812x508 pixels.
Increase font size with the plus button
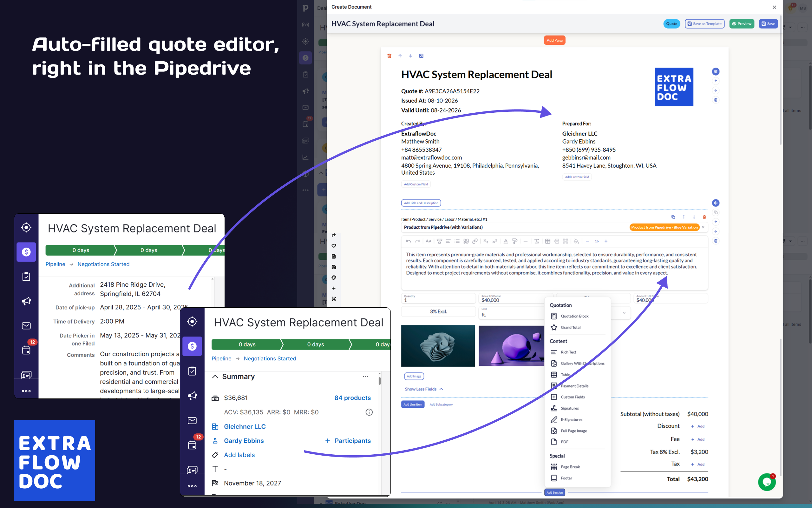click(x=606, y=241)
